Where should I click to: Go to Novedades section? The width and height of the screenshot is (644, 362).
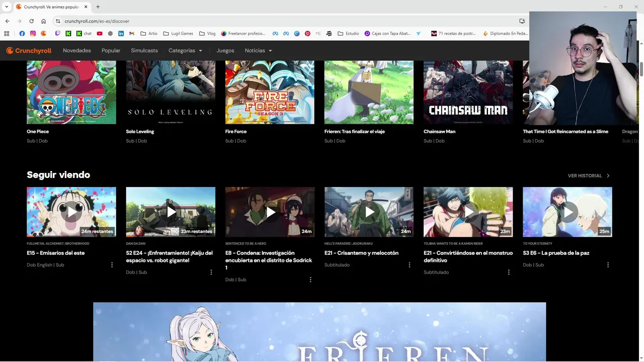[x=76, y=50]
